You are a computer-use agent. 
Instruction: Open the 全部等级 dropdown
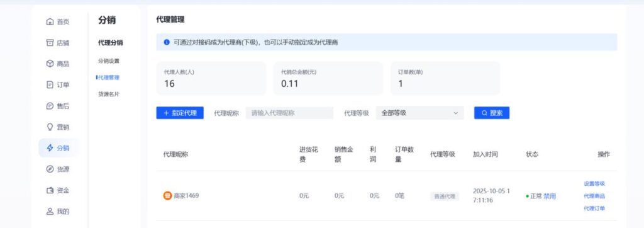pyautogui.click(x=419, y=113)
